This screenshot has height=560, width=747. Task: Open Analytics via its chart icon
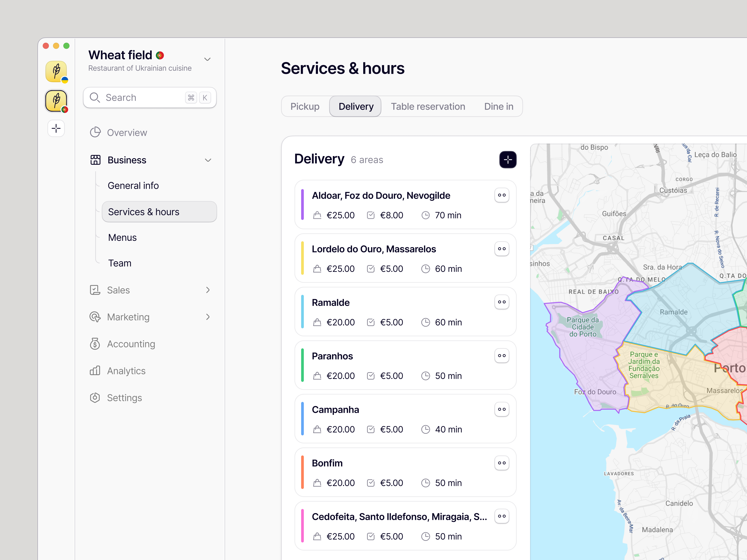pyautogui.click(x=95, y=371)
